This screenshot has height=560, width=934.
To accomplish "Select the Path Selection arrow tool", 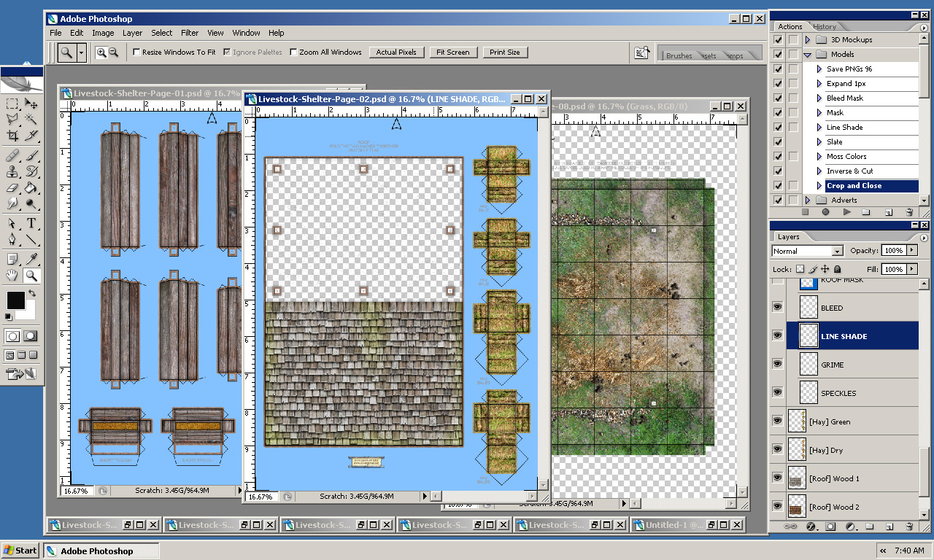I will tap(12, 223).
